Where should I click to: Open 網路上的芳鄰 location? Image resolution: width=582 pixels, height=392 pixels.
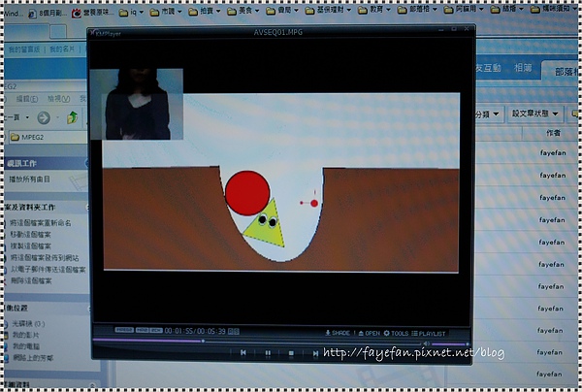coord(33,358)
